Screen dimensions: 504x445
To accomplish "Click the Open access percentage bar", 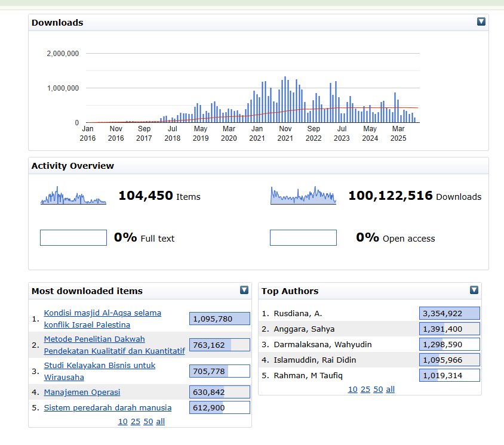I will coord(303,238).
